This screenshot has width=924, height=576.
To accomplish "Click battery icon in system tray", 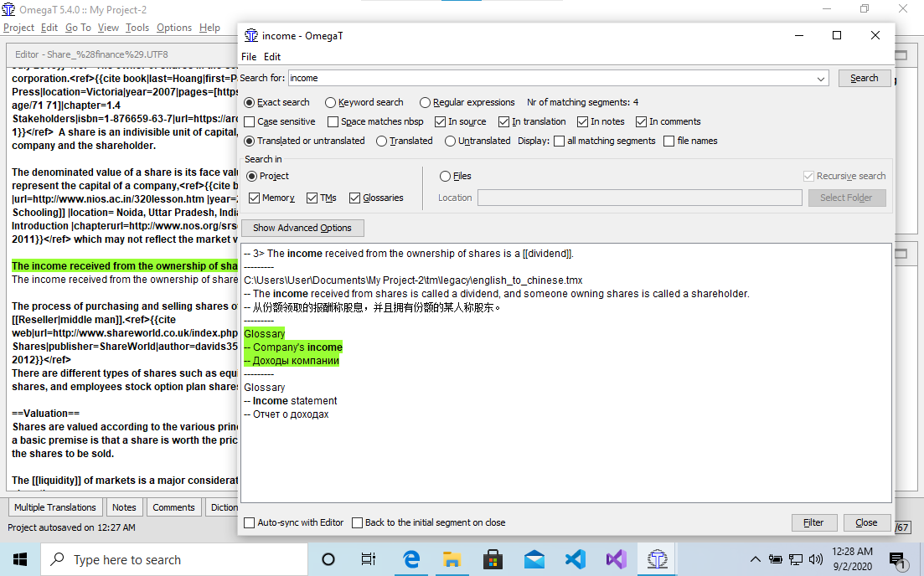I will click(x=776, y=559).
